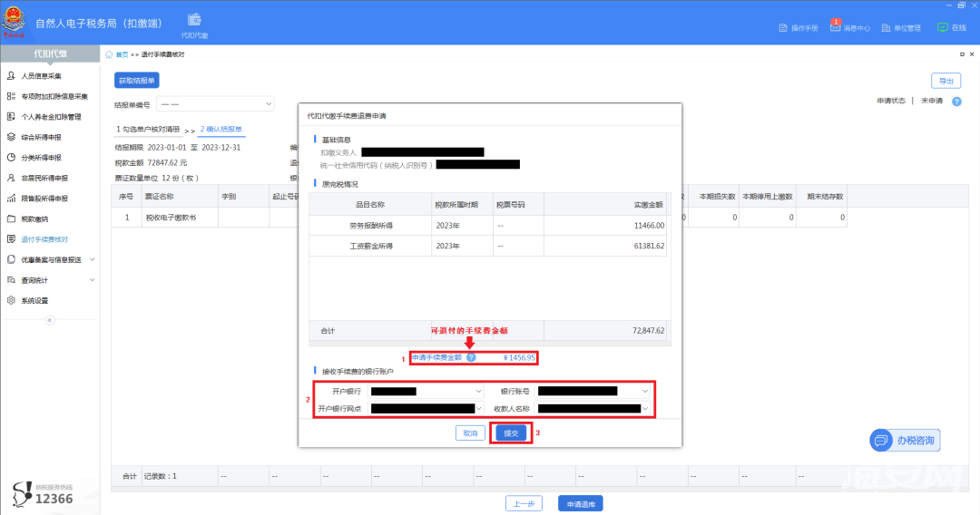Click 取消 button in the dialog
The height and width of the screenshot is (515, 980).
point(470,433)
